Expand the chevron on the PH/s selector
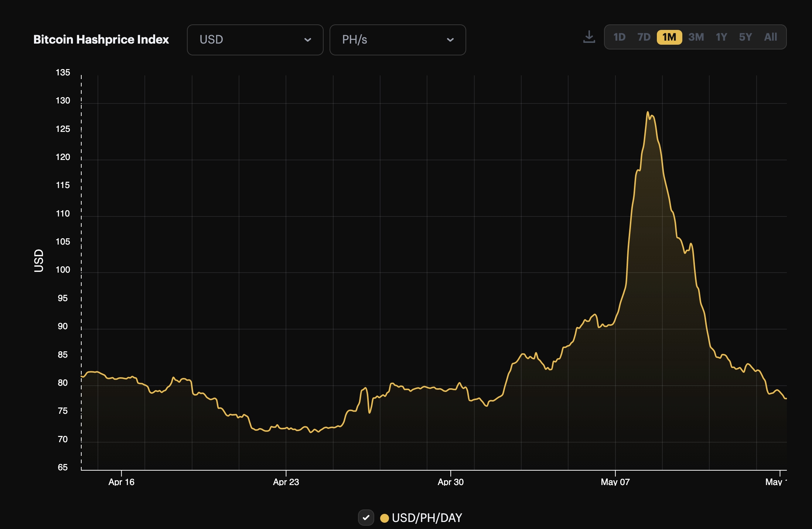The image size is (812, 529). (450, 40)
